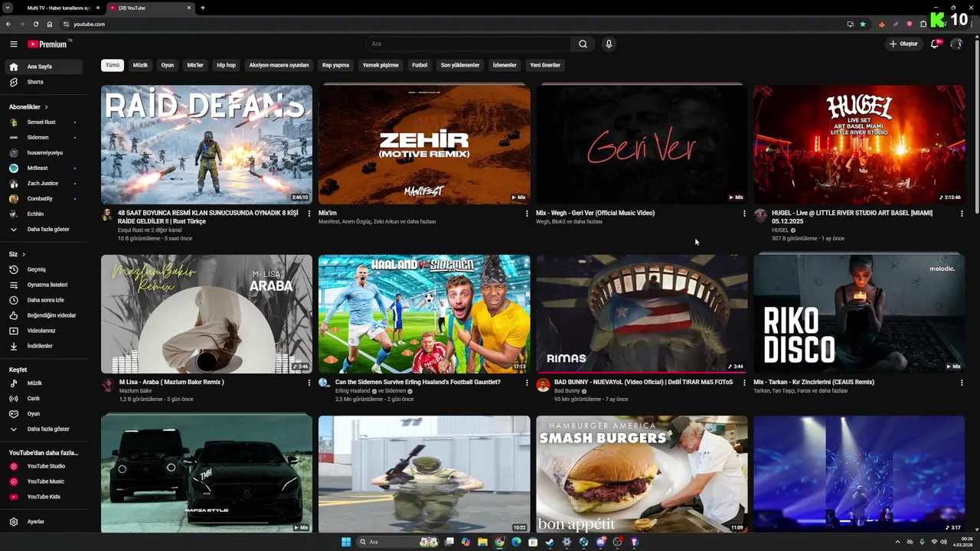Open options menu for HUGEL live video
980x551 pixels.
[962, 214]
